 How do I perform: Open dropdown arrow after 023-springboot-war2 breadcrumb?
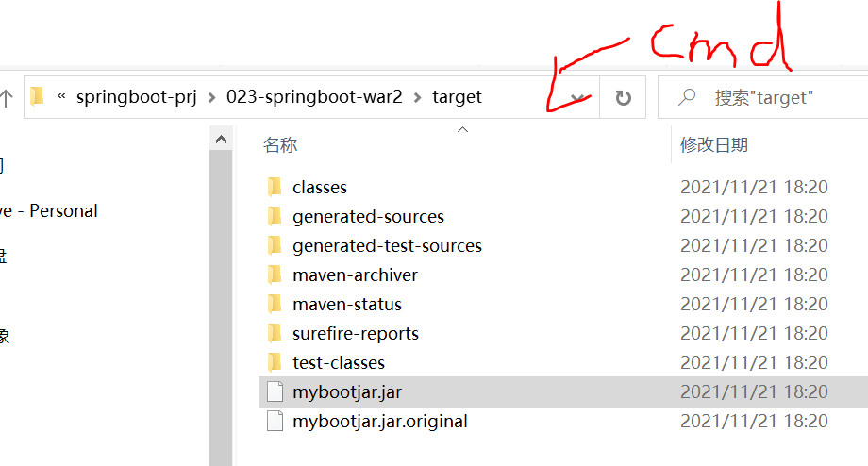pyautogui.click(x=417, y=98)
